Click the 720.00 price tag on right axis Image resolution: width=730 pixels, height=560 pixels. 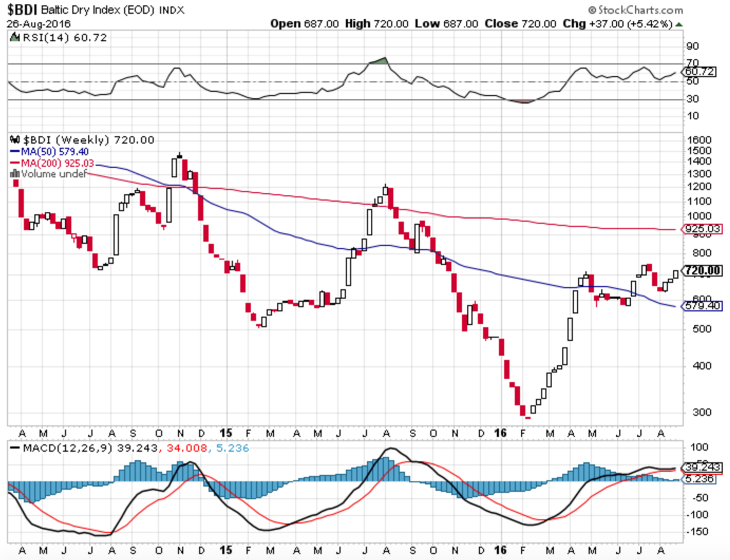point(703,271)
